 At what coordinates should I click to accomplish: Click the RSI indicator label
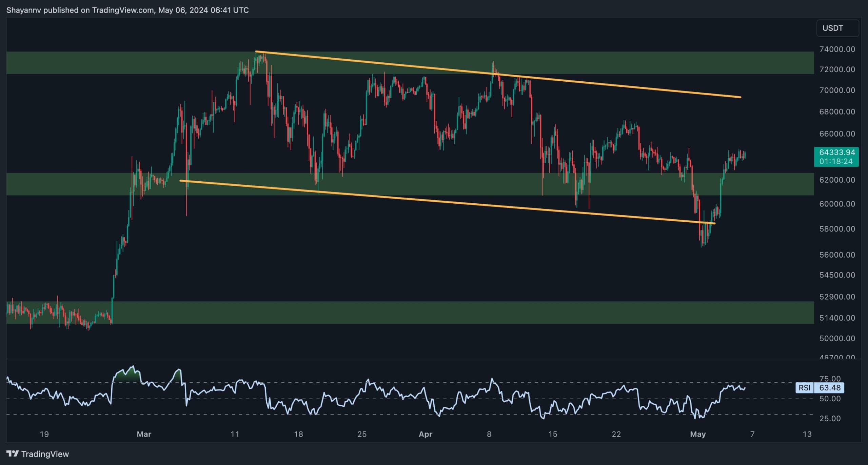[804, 388]
